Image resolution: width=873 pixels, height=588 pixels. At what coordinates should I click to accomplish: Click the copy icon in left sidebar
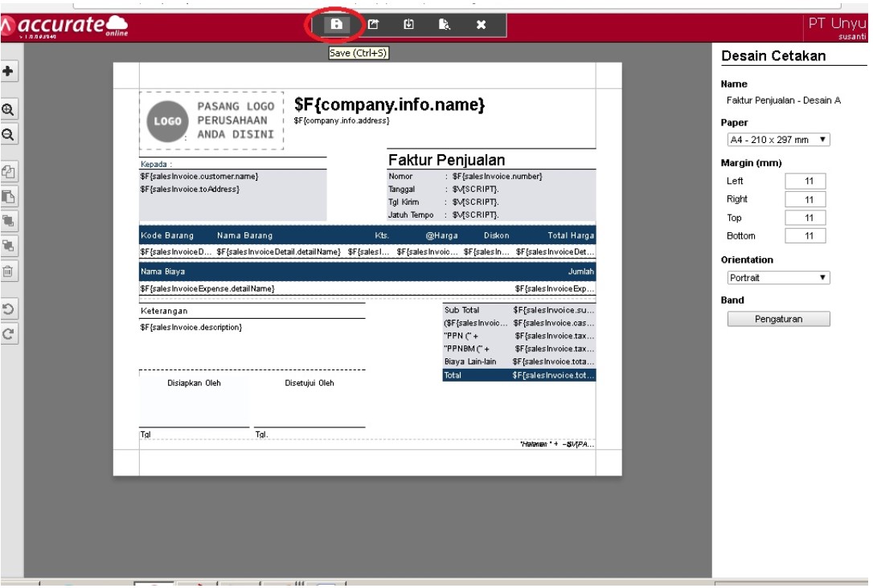pos(10,171)
